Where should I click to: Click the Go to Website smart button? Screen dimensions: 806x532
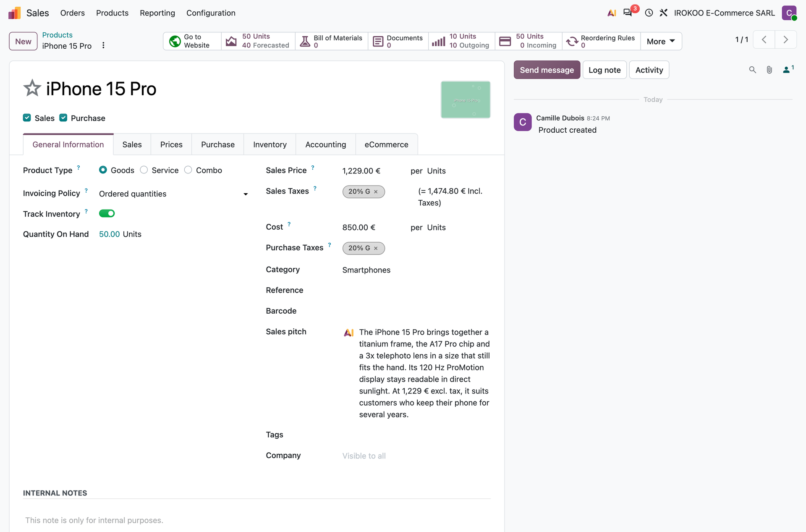coord(192,41)
